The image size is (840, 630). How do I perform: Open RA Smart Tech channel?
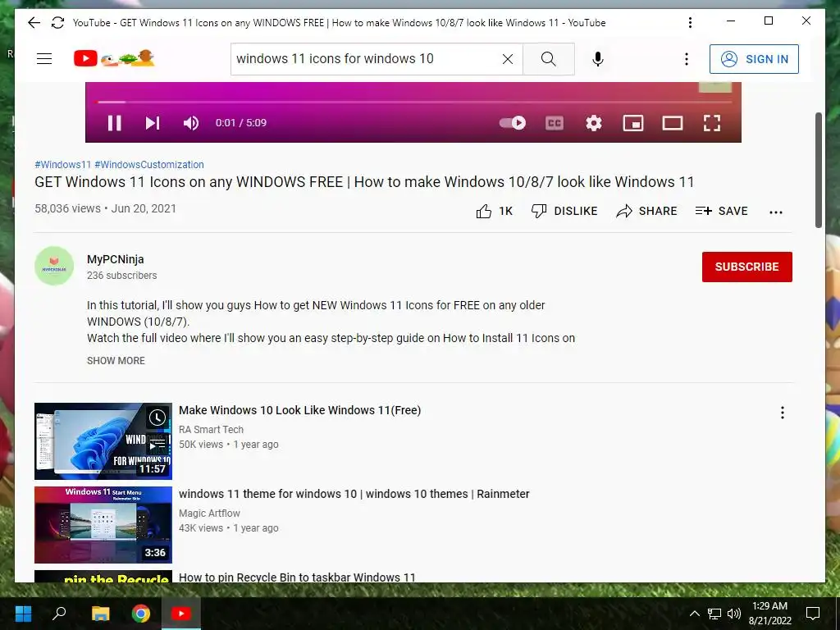coord(211,430)
